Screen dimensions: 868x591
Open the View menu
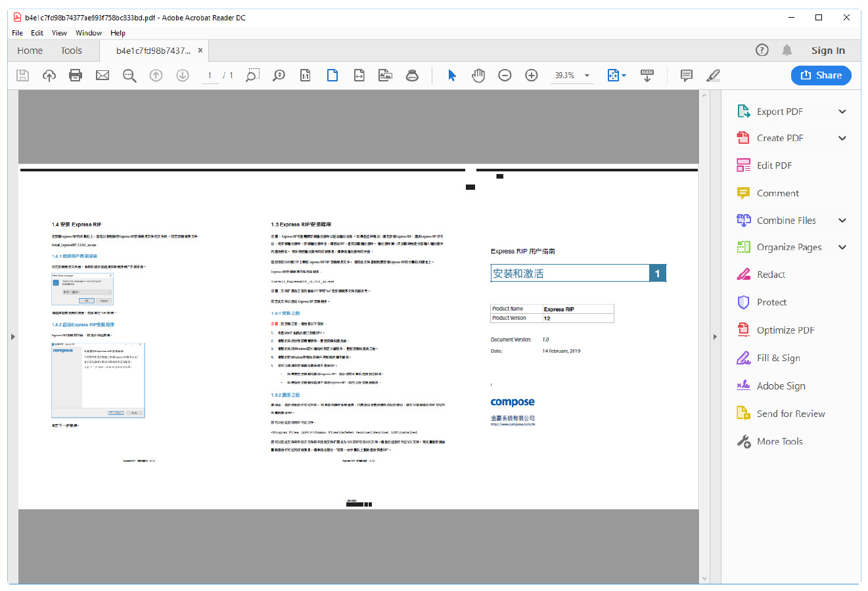59,33
